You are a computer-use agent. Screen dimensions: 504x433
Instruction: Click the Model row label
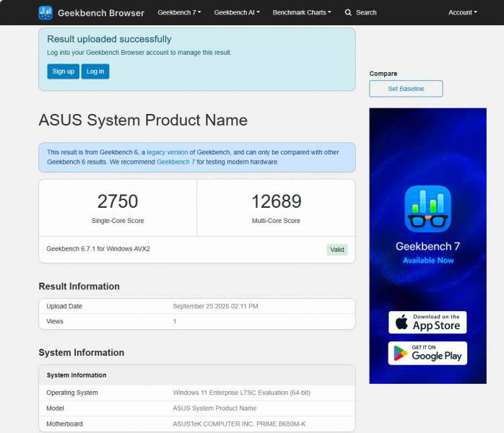coord(55,408)
